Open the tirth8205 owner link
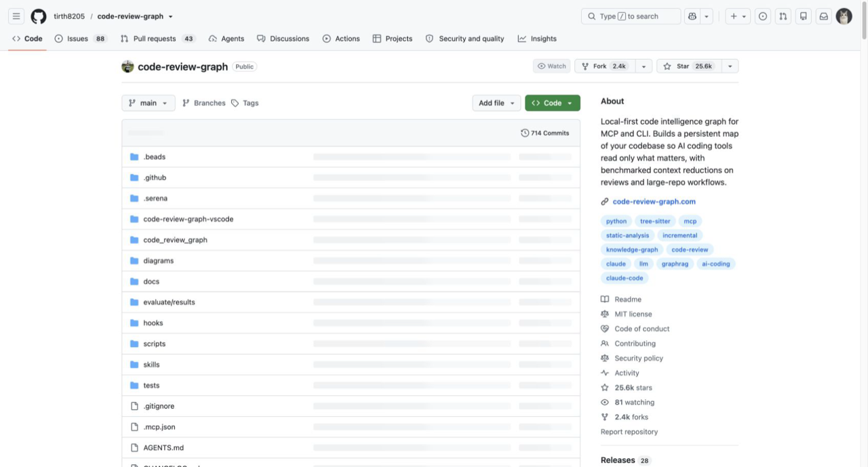 tap(70, 16)
